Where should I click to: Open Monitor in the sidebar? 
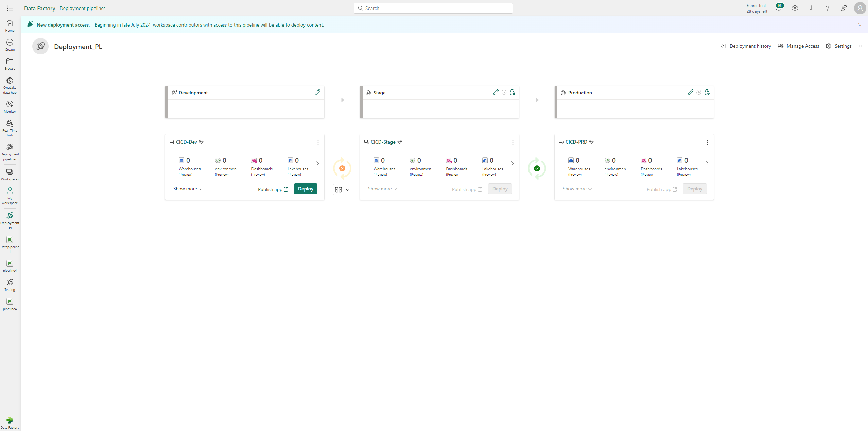click(x=10, y=107)
